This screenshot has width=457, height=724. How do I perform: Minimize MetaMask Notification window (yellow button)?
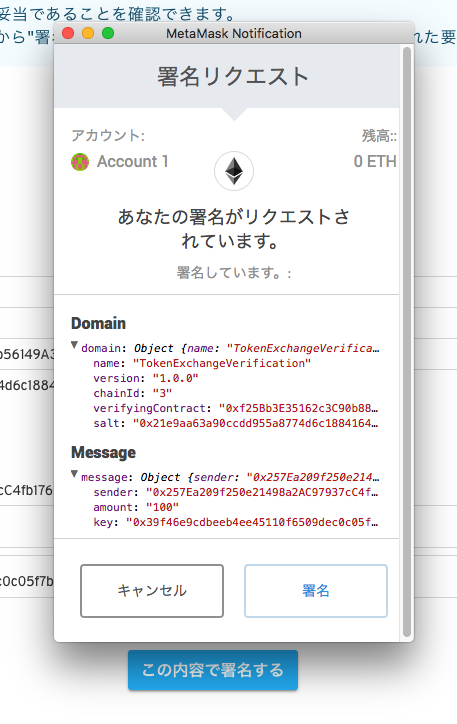coord(88,33)
